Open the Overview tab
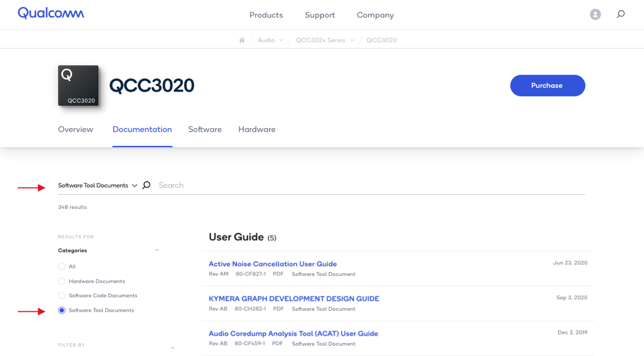The height and width of the screenshot is (356, 644). click(75, 129)
